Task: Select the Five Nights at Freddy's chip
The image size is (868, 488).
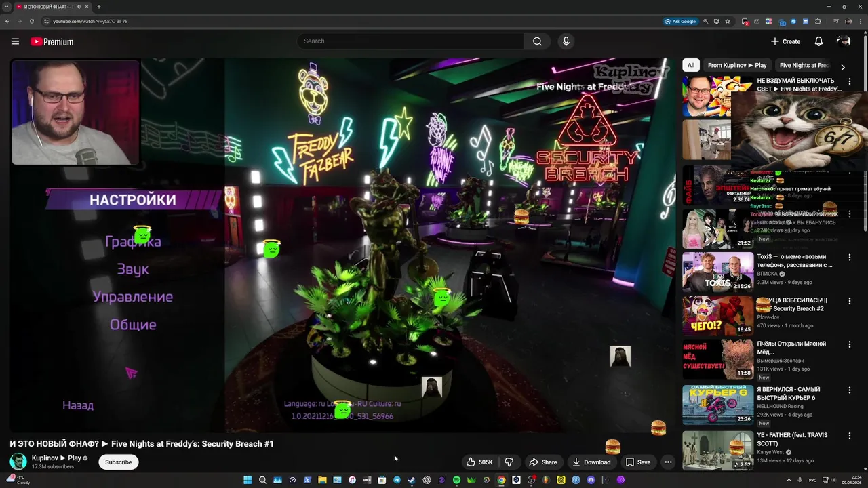Action: pos(804,65)
